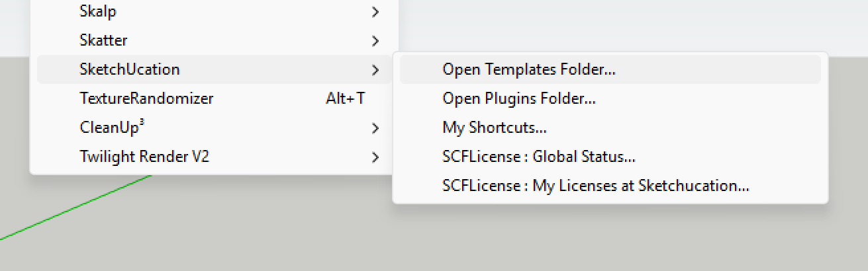This screenshot has height=271, width=868.
Task: Expand the Skatter submenu arrow
Action: (375, 41)
